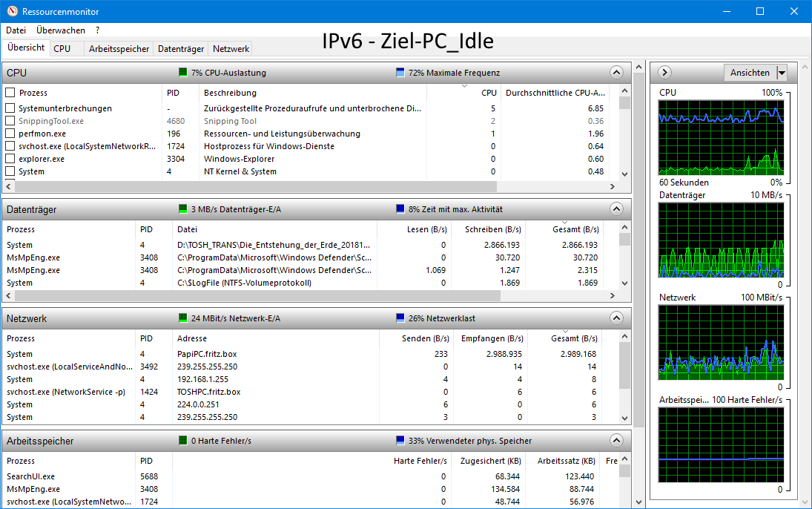Screen dimensions: 812x509
Task: Check the SnippingTool.exe checkbox
Action: tap(10, 121)
